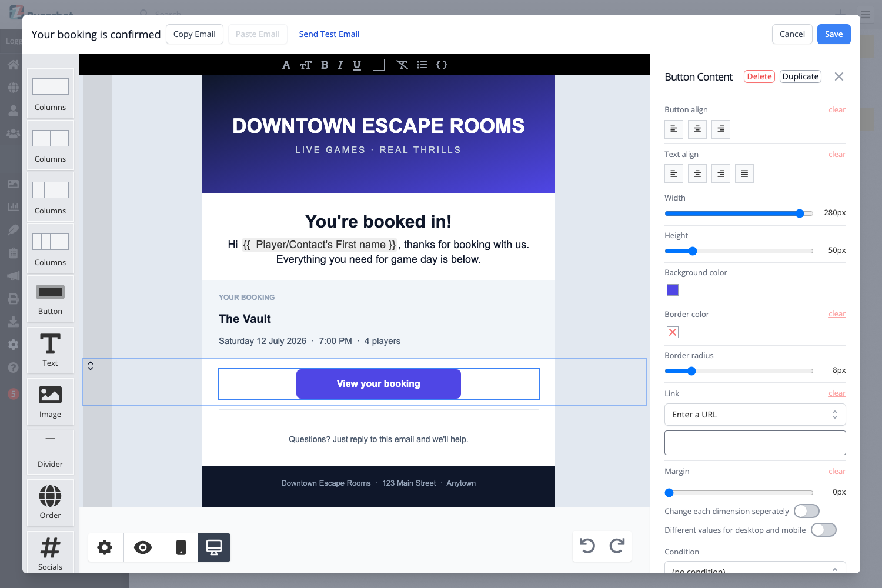Close the Button Content panel
Image resolution: width=882 pixels, height=588 pixels.
(x=839, y=76)
